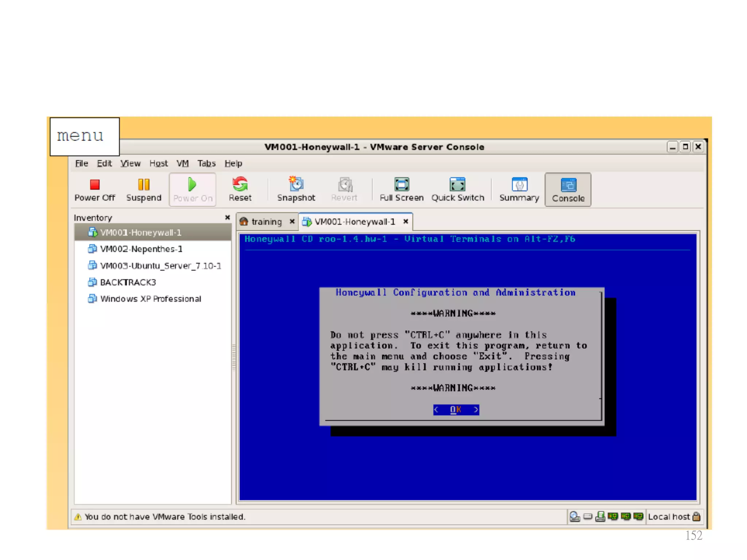Open the Host menu
Viewport: 747px width, 560px height.
click(x=158, y=163)
